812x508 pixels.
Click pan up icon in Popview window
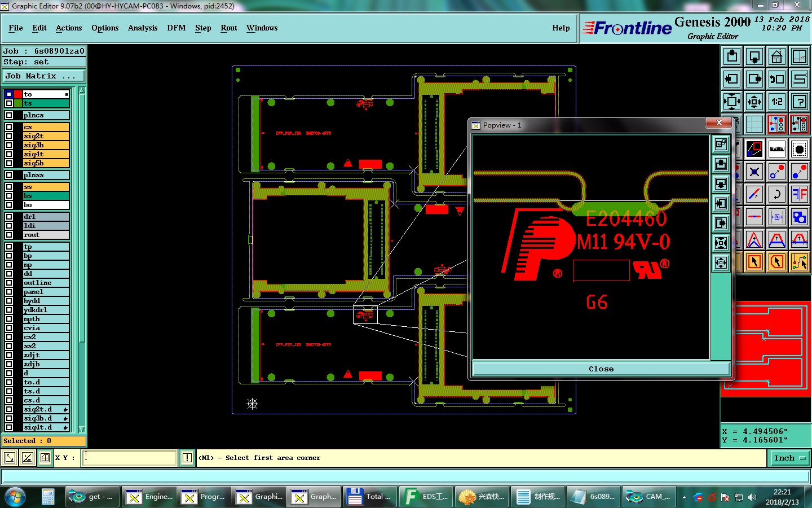click(721, 164)
